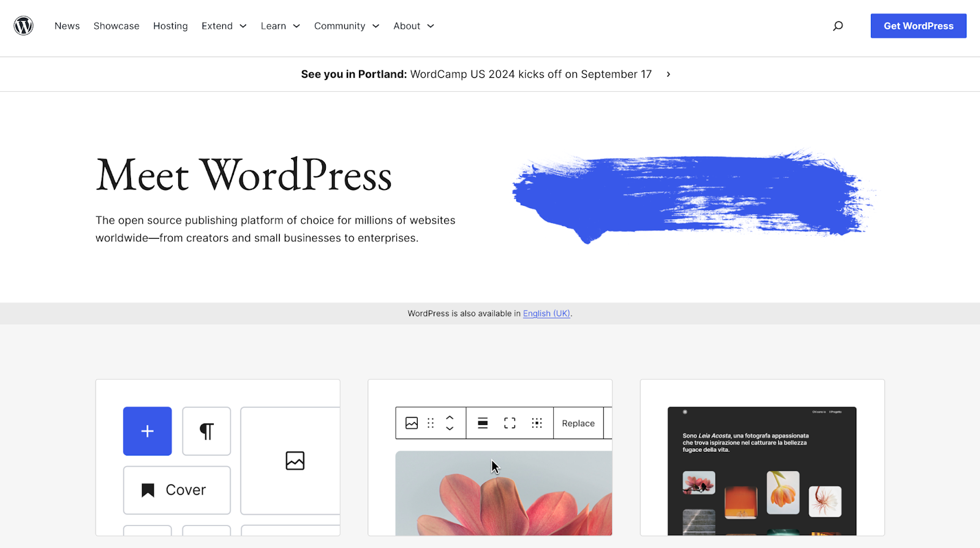
Task: Expand the Learn dropdown menu
Action: point(281,26)
